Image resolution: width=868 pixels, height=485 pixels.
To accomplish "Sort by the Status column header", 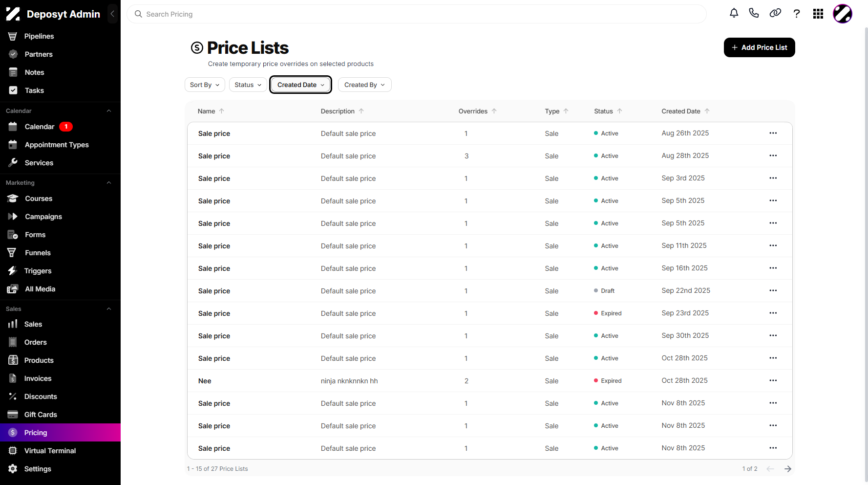I will click(608, 111).
